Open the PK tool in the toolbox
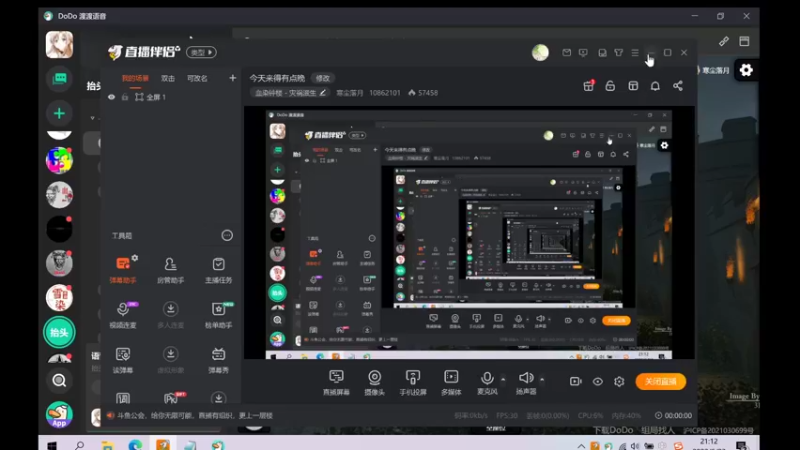Screen dimensions: 800x450 pyautogui.click(x=171, y=398)
